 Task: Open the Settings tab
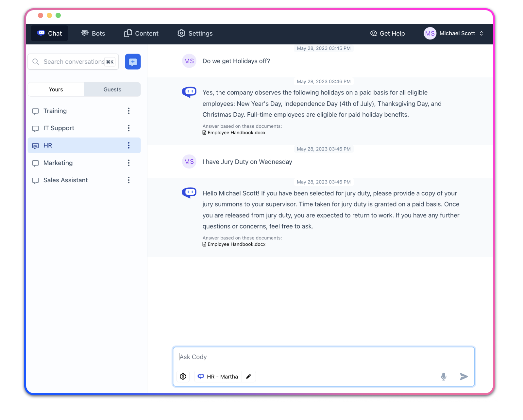(x=195, y=33)
